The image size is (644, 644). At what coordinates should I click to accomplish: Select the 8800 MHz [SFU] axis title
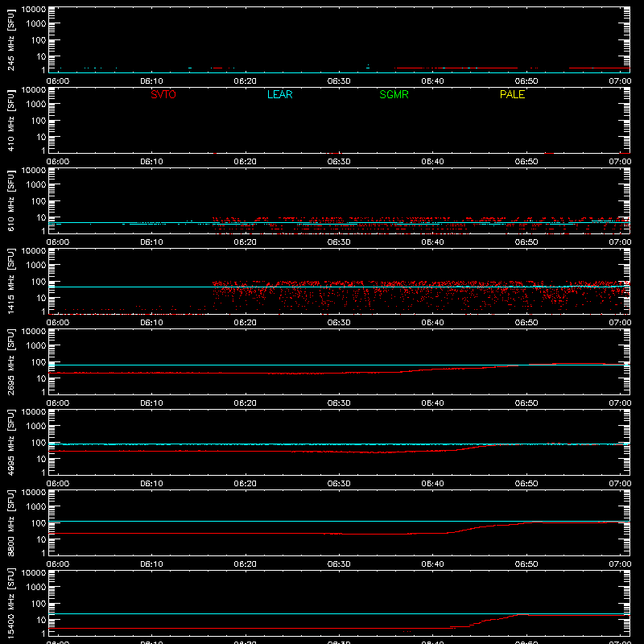pyautogui.click(x=10, y=522)
